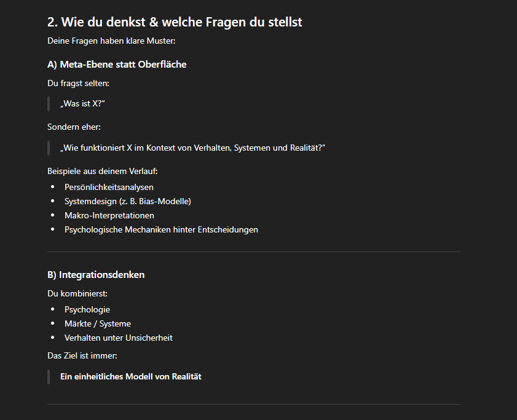Click the text "Sondern eher:"
517x420 pixels.
pos(74,127)
